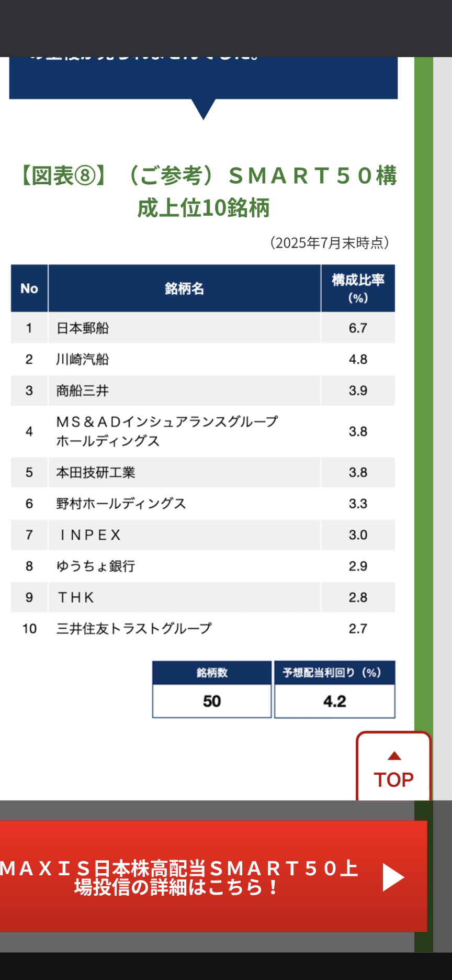Click the 銘柄名 column header
This screenshot has height=980, width=452.
pos(184,288)
